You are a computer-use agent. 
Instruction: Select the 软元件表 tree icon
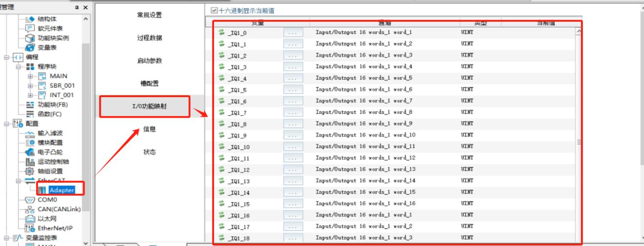[30, 28]
